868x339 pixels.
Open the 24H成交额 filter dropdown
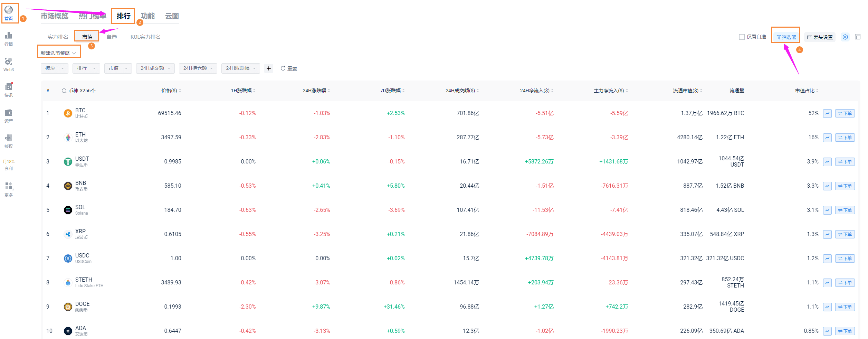coord(155,68)
